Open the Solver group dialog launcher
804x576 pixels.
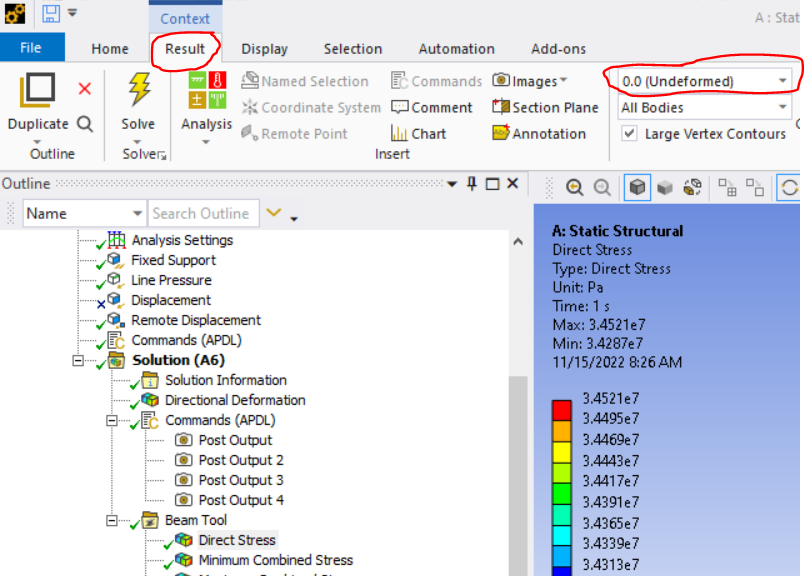[163, 156]
